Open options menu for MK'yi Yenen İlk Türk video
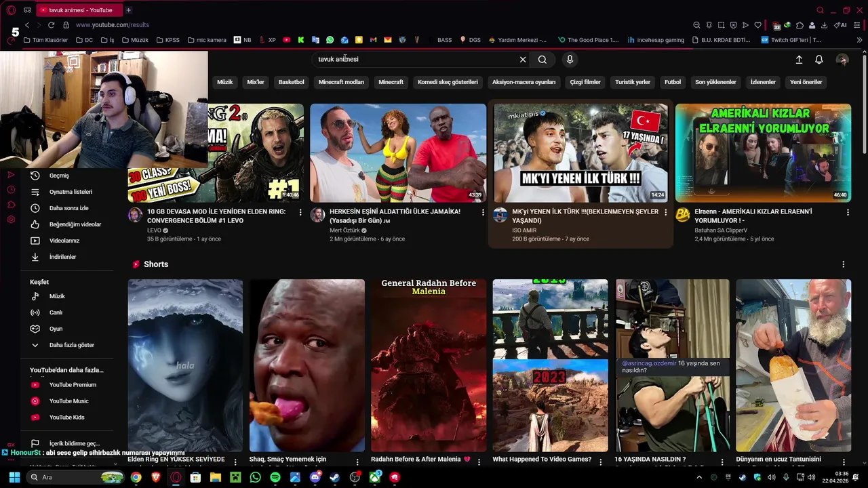 tap(665, 213)
